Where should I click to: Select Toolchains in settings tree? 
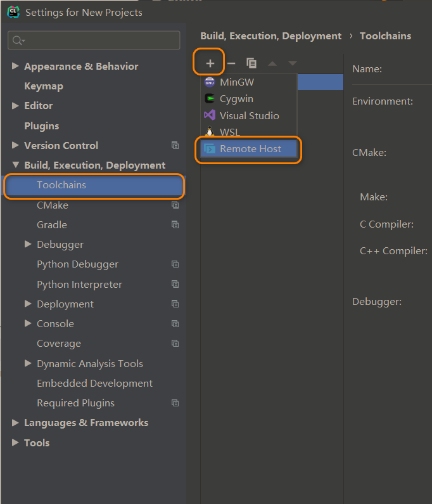tap(94, 185)
